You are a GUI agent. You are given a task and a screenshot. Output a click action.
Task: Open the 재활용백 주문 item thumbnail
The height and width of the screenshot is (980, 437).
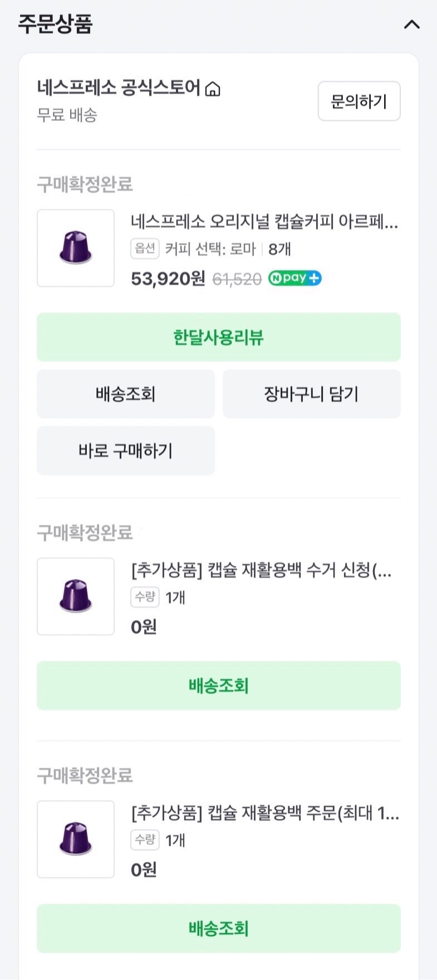coord(76,839)
